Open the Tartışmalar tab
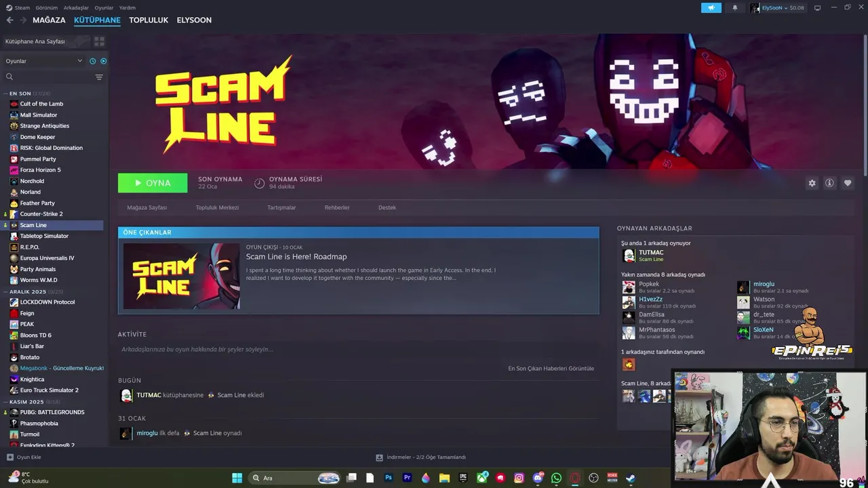The image size is (868, 488). (x=281, y=207)
